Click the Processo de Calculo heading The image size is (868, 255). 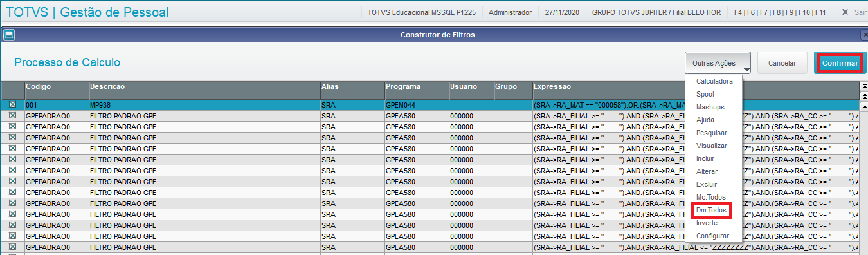pos(67,62)
